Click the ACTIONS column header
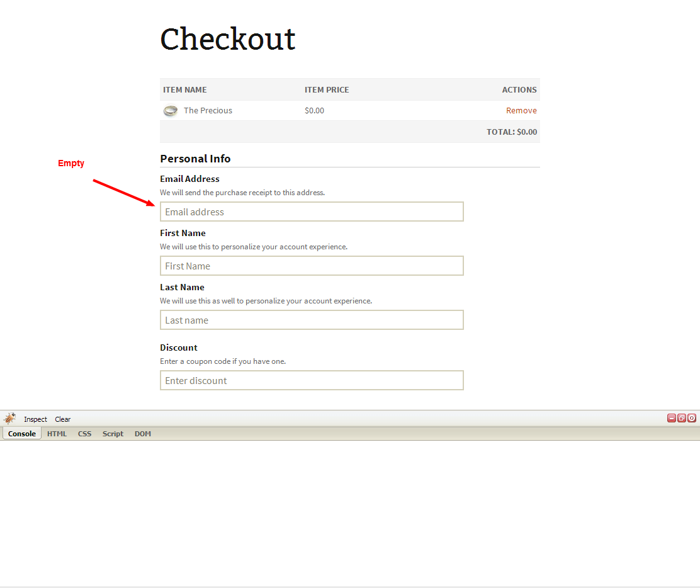The height and width of the screenshot is (588, 700). (519, 90)
